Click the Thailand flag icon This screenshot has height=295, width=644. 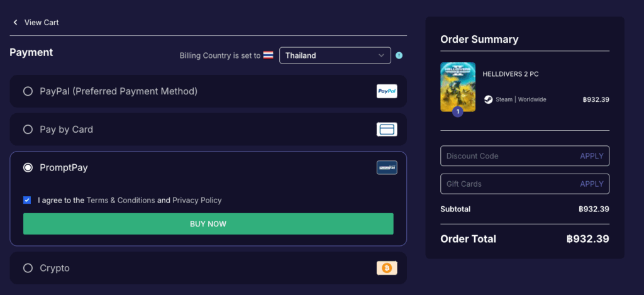click(268, 55)
